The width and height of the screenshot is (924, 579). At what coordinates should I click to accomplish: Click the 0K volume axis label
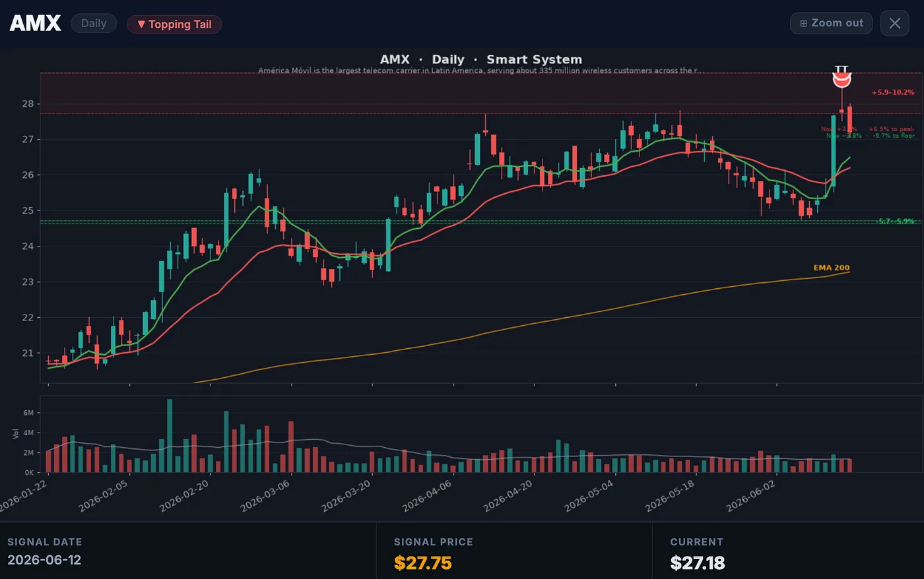(x=29, y=473)
